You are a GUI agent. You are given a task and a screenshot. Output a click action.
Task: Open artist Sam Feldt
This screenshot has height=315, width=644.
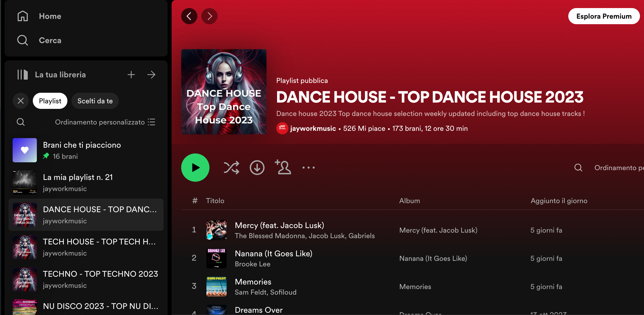[x=251, y=292]
